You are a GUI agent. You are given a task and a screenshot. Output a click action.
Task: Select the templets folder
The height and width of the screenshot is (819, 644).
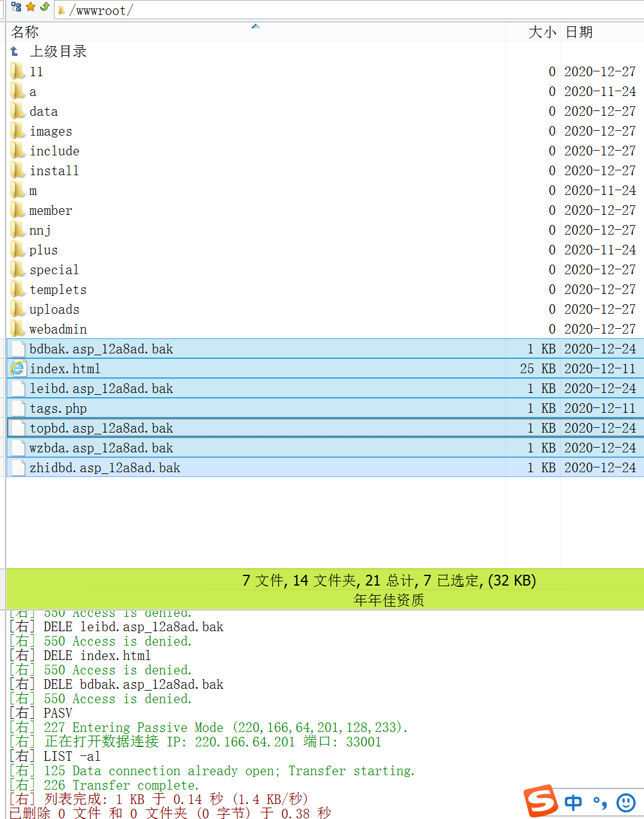[x=58, y=290]
